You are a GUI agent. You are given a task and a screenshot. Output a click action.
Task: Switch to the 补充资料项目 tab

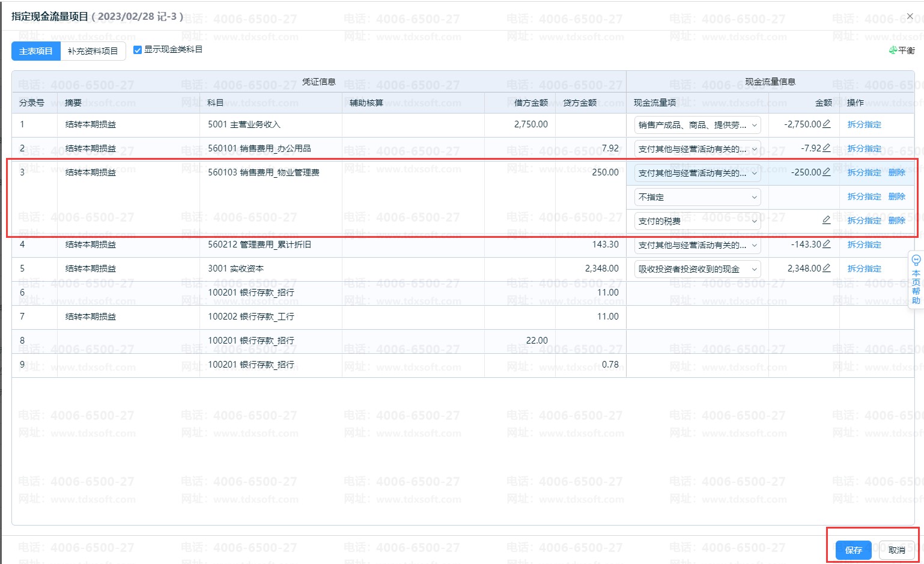(x=93, y=51)
